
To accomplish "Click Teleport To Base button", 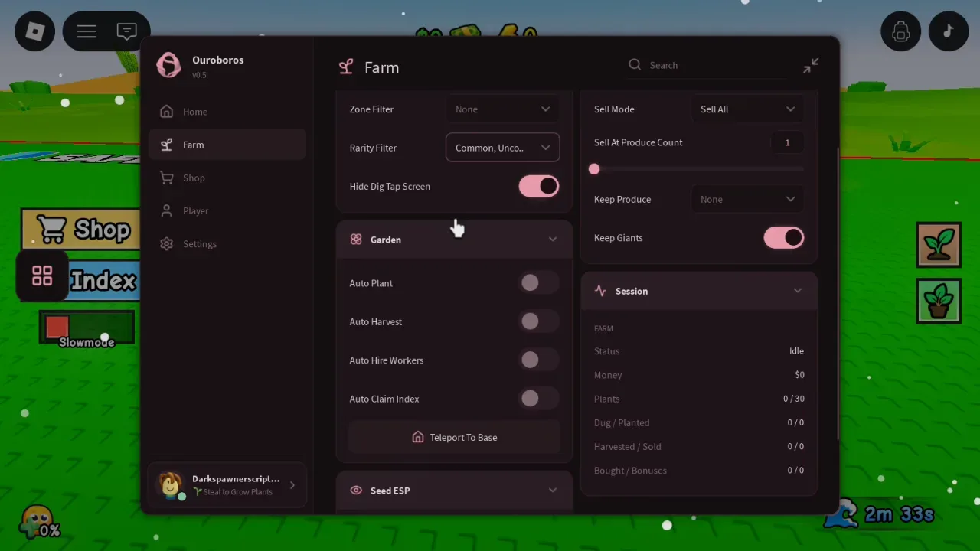I will [x=455, y=437].
